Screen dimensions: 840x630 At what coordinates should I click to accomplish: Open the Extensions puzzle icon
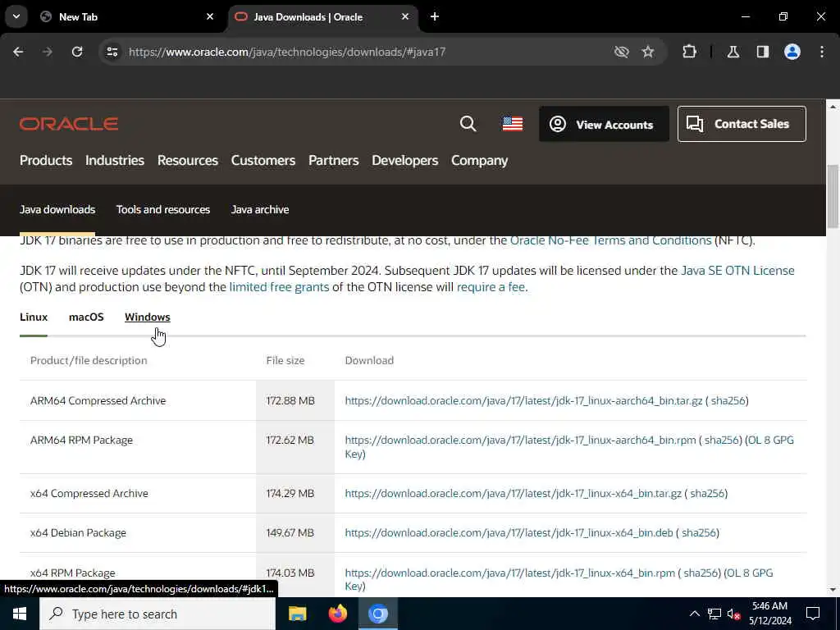[689, 52]
